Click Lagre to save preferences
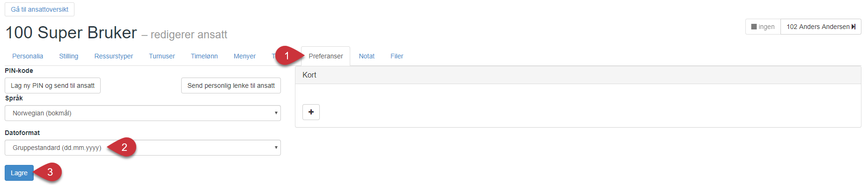This screenshot has width=868, height=185. tap(19, 173)
